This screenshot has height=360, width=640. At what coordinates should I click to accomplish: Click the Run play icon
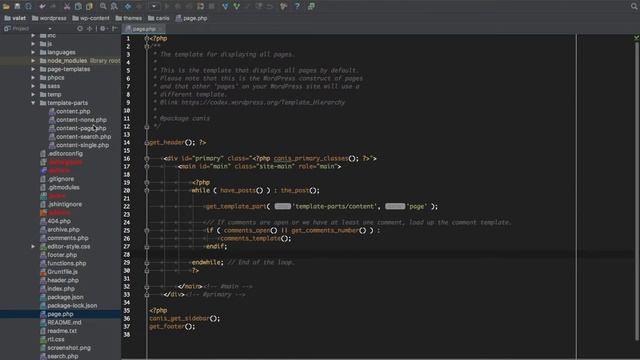pyautogui.click(x=167, y=6)
